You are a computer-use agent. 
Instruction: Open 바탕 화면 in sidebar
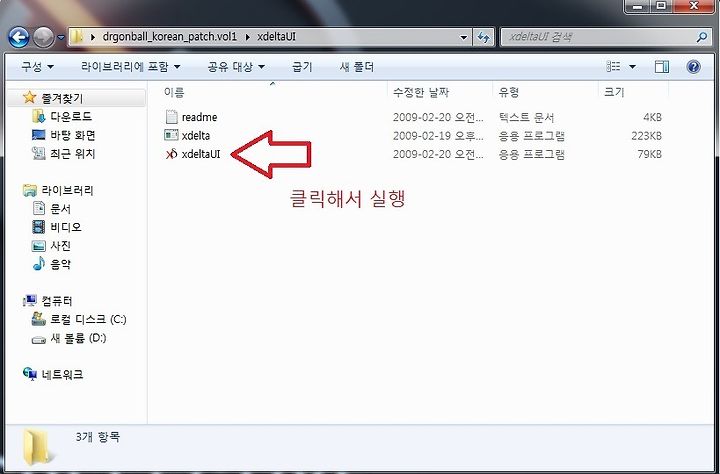73,135
